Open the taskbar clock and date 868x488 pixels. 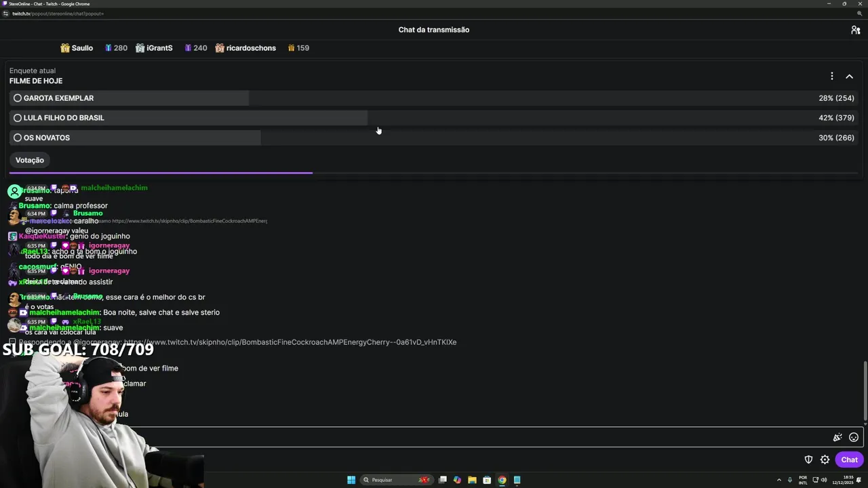pyautogui.click(x=842, y=480)
